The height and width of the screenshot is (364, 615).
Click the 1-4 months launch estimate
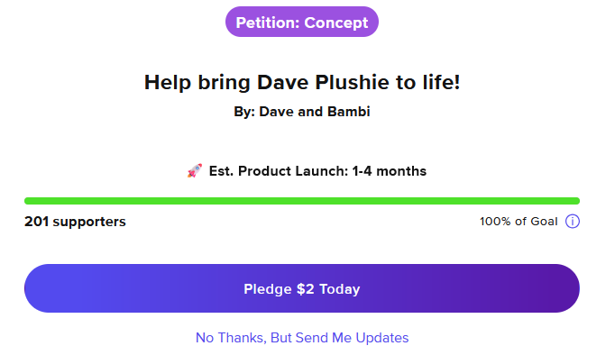[389, 171]
